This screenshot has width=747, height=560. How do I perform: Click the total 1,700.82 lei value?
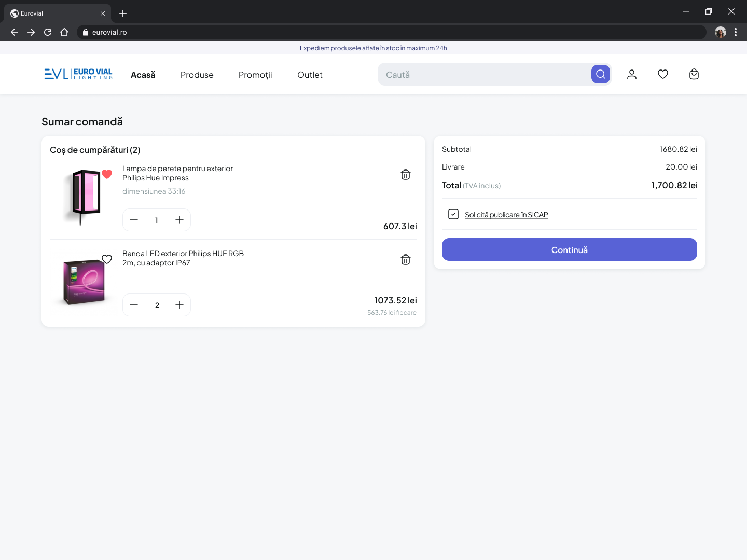click(674, 185)
